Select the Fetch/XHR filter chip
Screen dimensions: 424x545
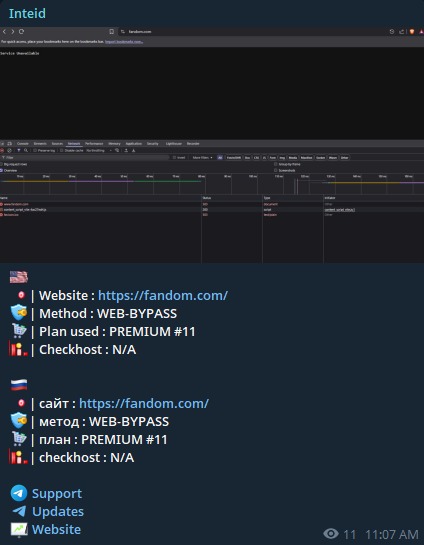(x=234, y=157)
